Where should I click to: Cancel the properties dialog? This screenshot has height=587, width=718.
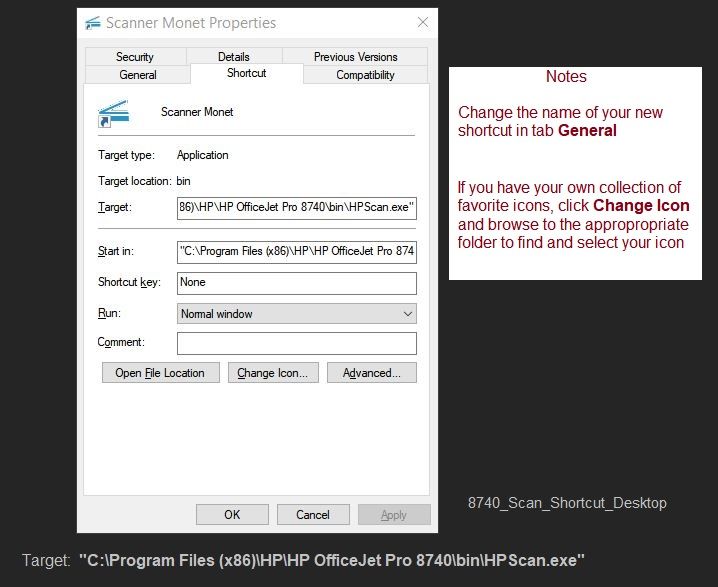313,515
